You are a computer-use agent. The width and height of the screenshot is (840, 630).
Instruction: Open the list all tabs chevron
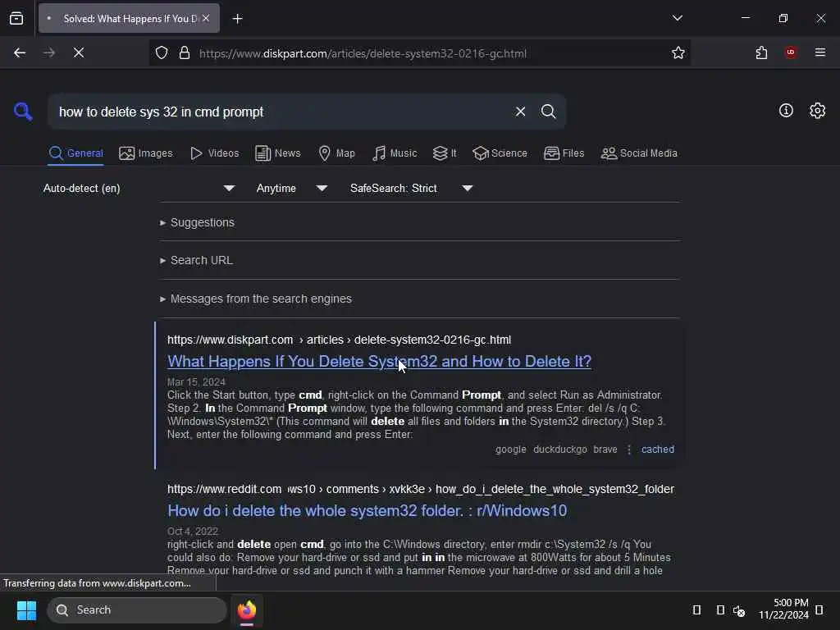pos(677,18)
